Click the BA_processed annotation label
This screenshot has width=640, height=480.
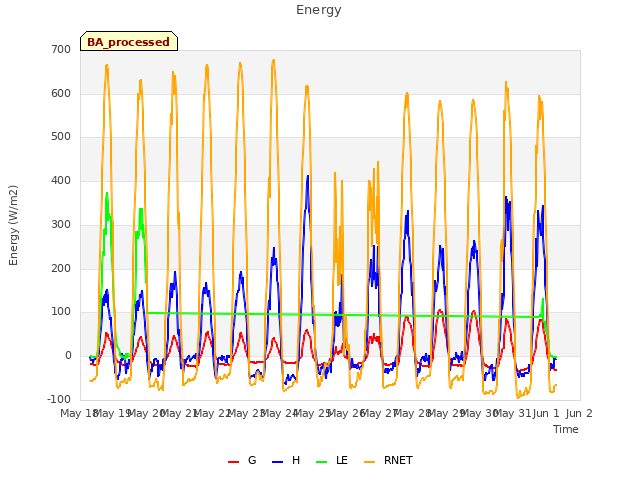129,42
